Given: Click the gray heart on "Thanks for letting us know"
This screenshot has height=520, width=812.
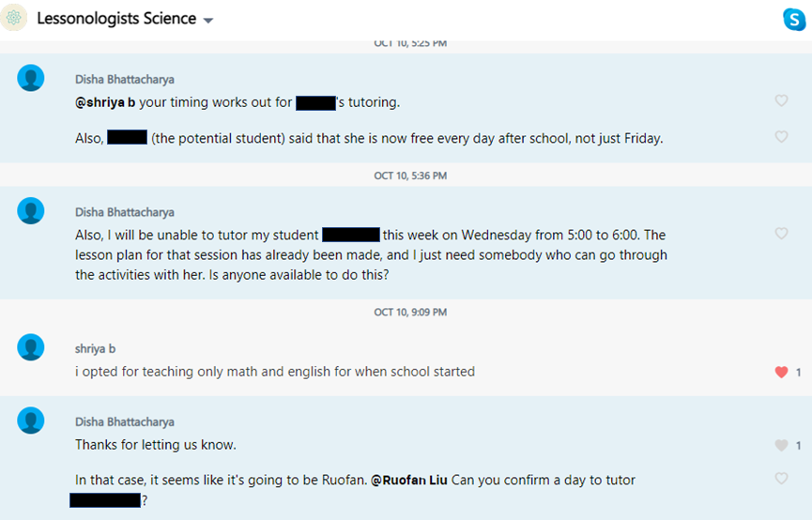Looking at the screenshot, I should (x=781, y=445).
